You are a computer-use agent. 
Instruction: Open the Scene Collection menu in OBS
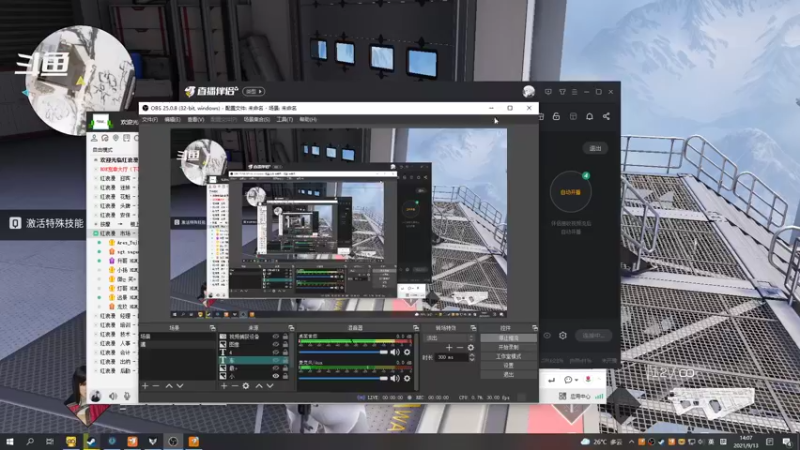[256, 119]
